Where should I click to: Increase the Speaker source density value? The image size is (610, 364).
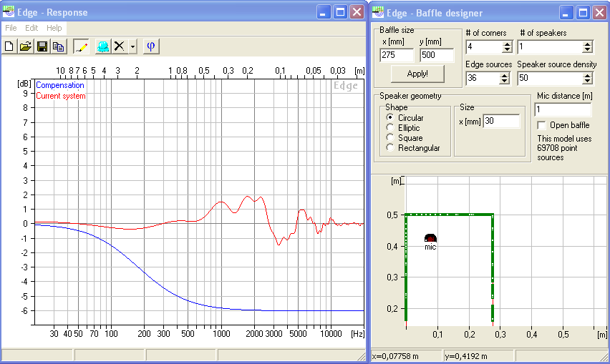tap(587, 75)
